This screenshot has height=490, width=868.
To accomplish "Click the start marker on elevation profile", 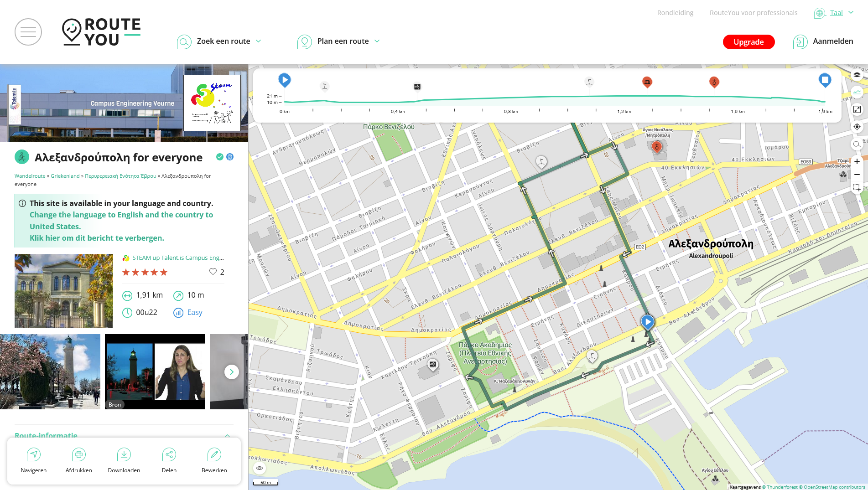I will pos(285,80).
